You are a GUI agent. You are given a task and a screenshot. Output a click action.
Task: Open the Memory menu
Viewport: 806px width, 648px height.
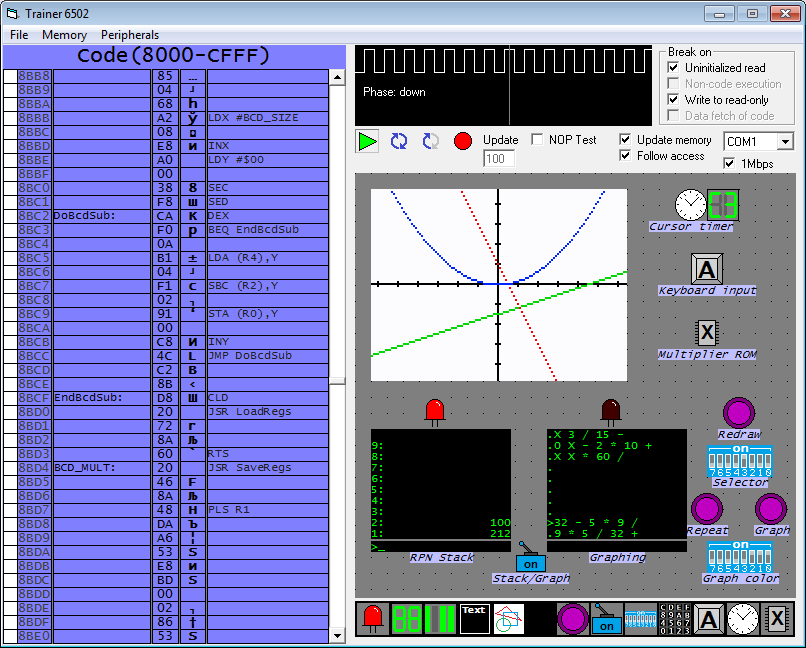click(64, 34)
